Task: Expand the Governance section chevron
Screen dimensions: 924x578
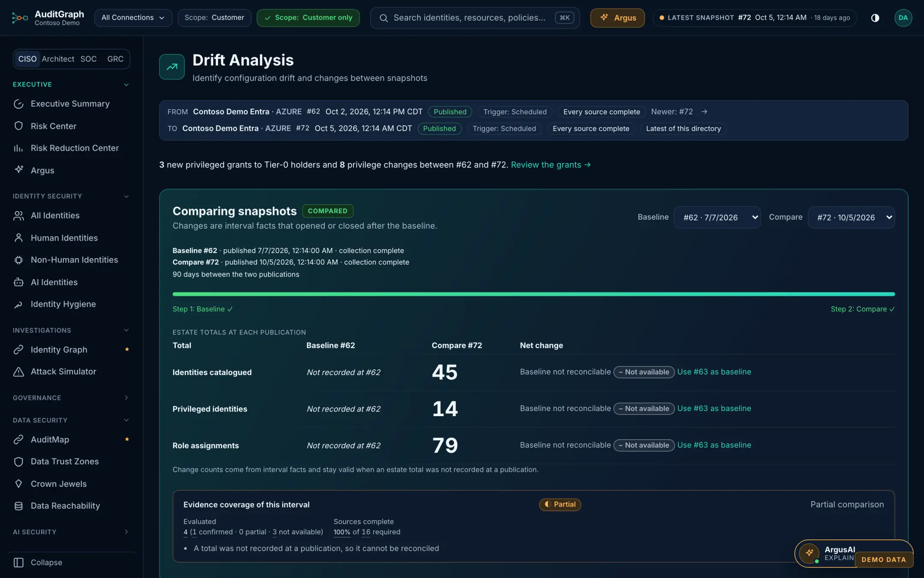Action: click(126, 398)
